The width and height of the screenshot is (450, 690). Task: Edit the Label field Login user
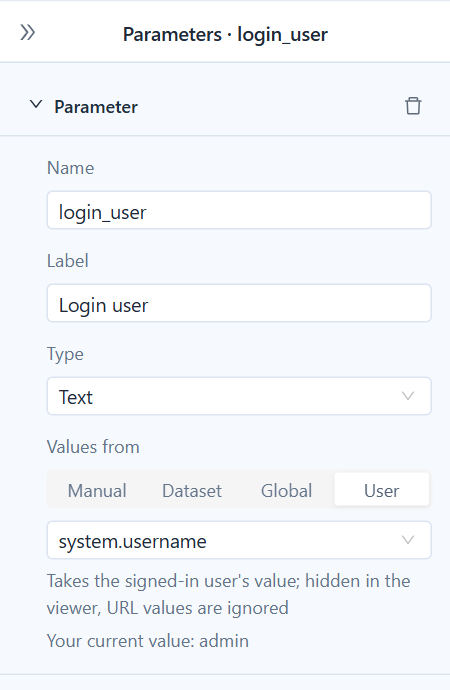pos(239,303)
